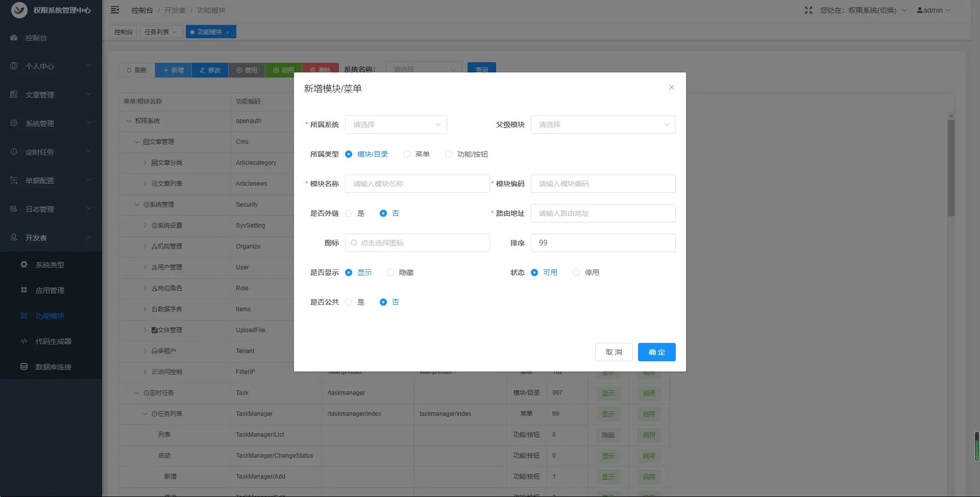Toggle fullscreen mode icon in header

808,10
